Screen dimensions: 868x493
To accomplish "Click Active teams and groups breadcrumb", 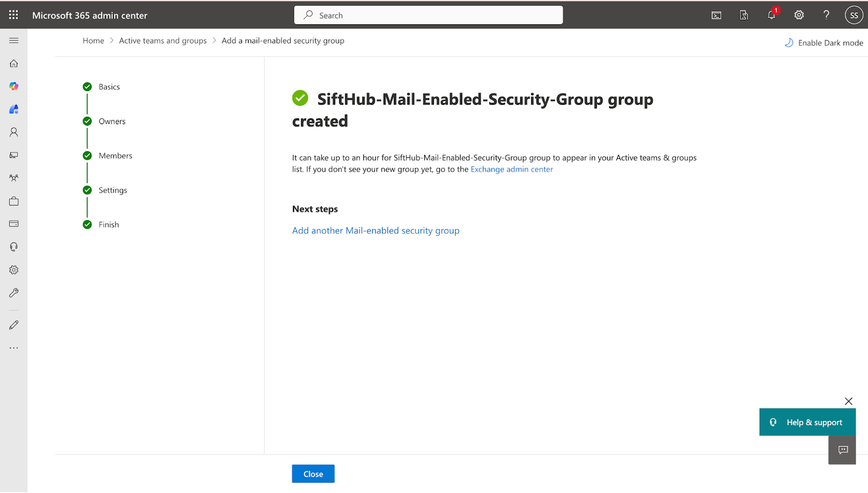I will pyautogui.click(x=163, y=41).
